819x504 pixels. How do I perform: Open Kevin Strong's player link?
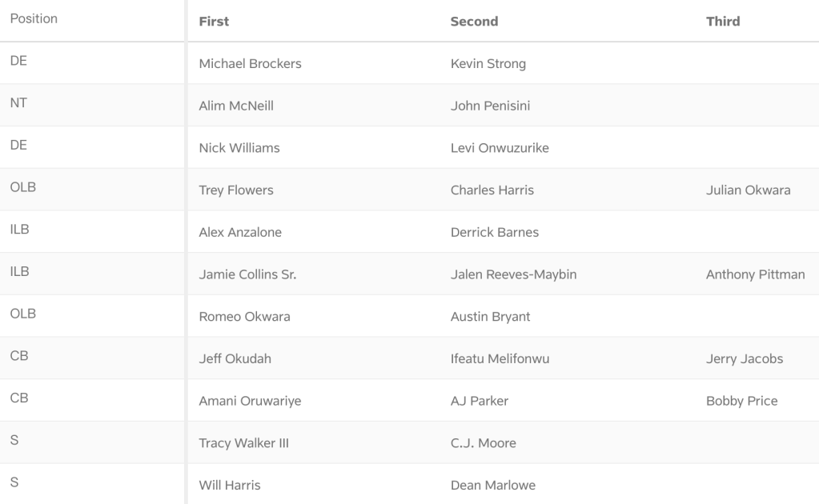coord(488,64)
